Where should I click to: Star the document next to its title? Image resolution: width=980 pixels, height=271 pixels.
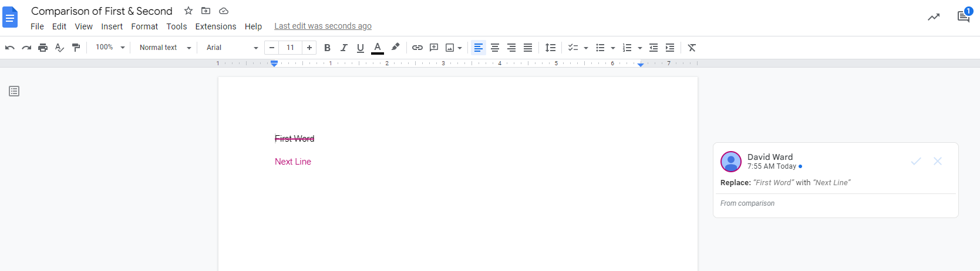188,11
